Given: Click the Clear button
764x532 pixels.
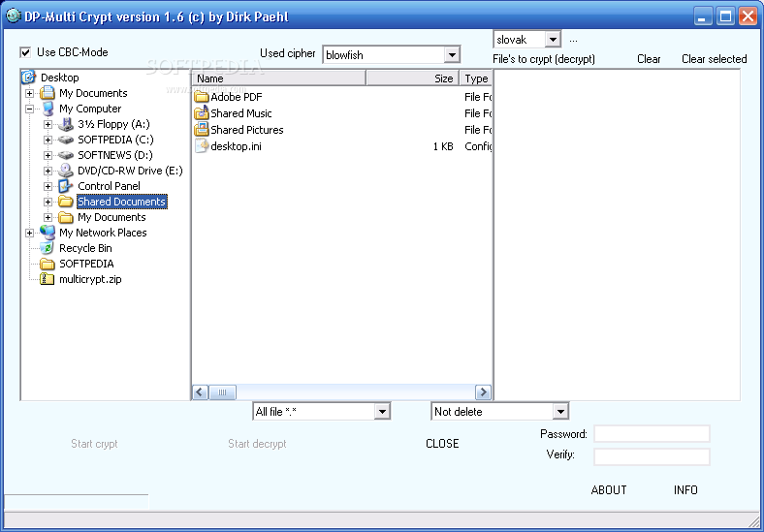Looking at the screenshot, I should pyautogui.click(x=649, y=59).
